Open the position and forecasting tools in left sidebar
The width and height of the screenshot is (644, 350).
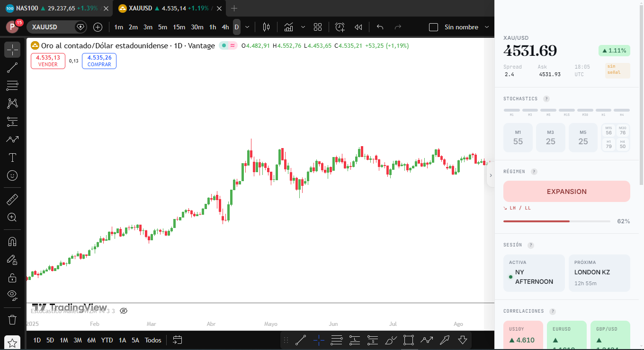(x=12, y=122)
